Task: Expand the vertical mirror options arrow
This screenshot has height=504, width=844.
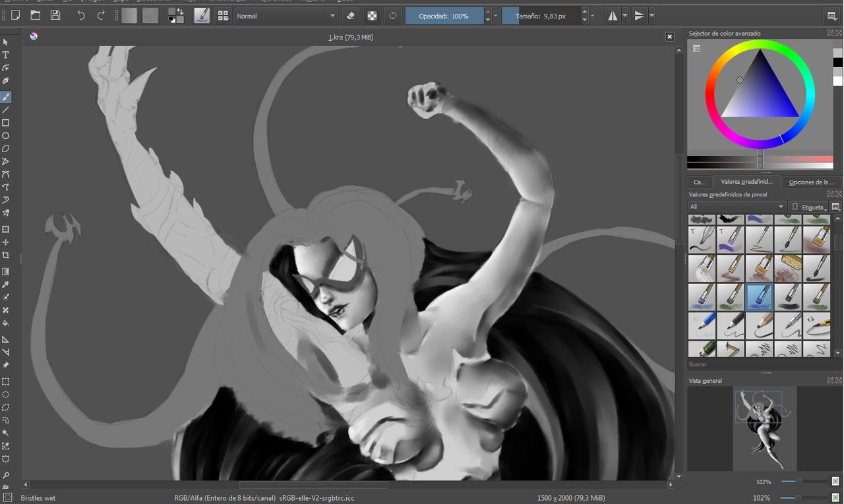Action: pos(651,16)
